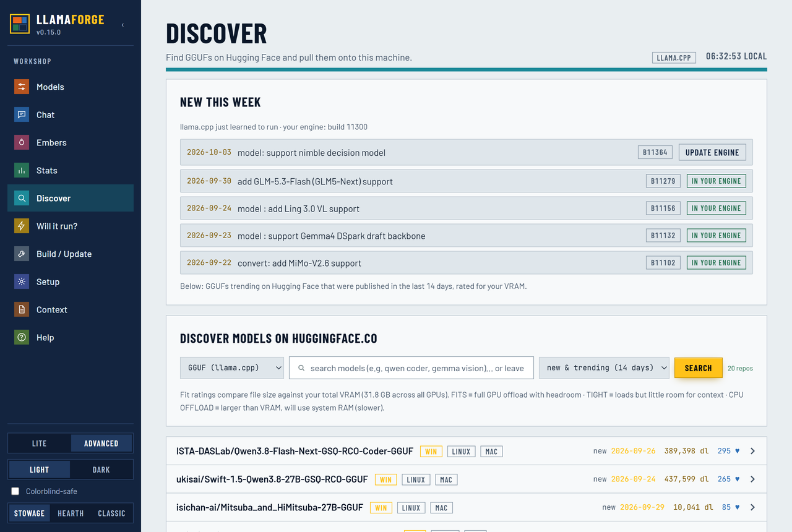792x532 pixels.
Task: Open the Embers flame icon
Action: click(x=22, y=142)
